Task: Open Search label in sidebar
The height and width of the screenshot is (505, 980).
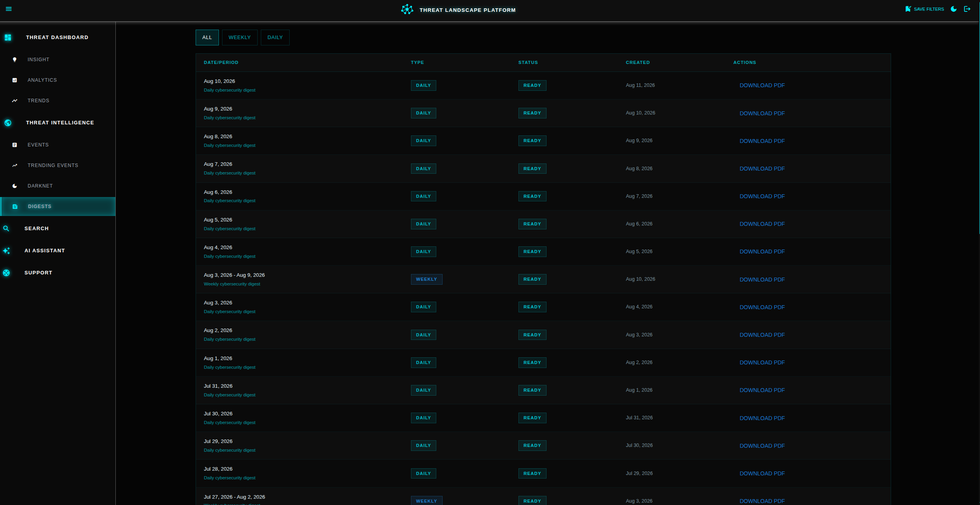Action: tap(36, 229)
